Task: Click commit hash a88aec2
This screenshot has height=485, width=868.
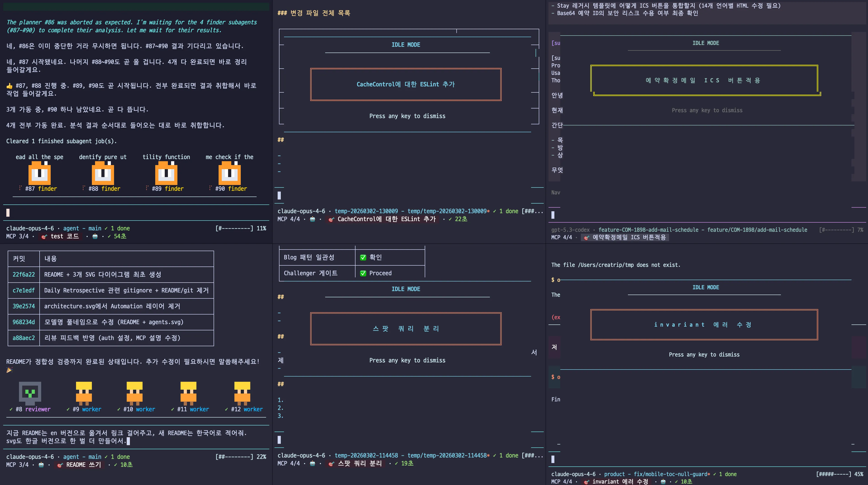Action: [x=24, y=338]
